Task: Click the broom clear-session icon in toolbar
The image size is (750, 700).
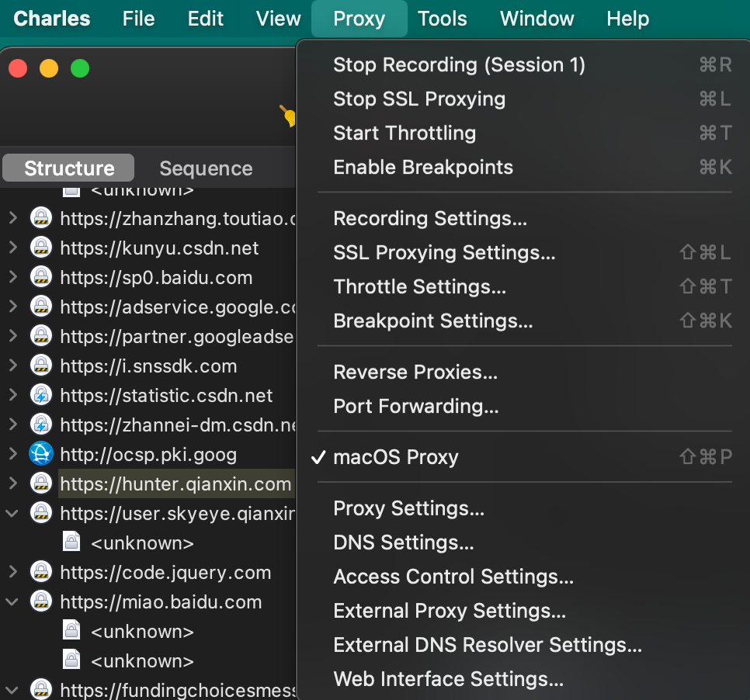Action: click(x=288, y=115)
